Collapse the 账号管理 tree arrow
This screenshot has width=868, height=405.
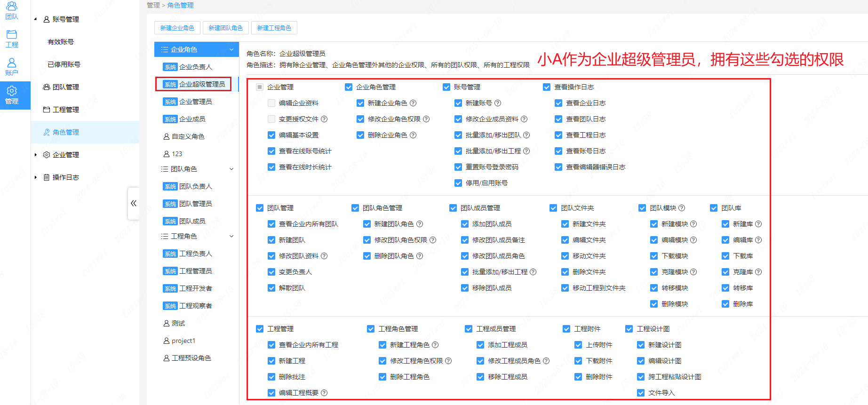tap(36, 19)
